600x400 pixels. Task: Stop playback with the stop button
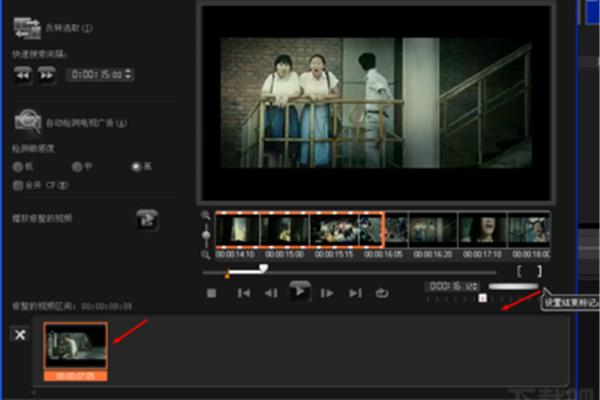211,294
